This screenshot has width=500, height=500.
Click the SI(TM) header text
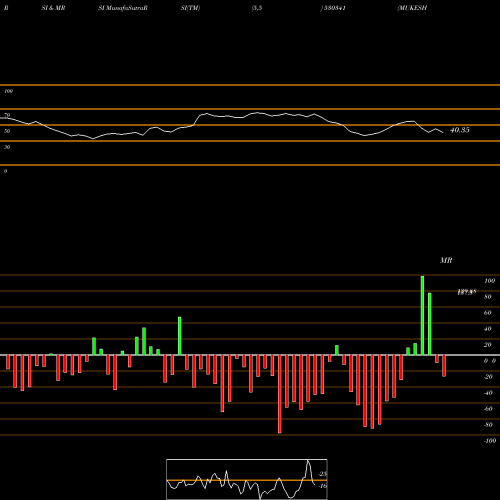[x=190, y=8]
